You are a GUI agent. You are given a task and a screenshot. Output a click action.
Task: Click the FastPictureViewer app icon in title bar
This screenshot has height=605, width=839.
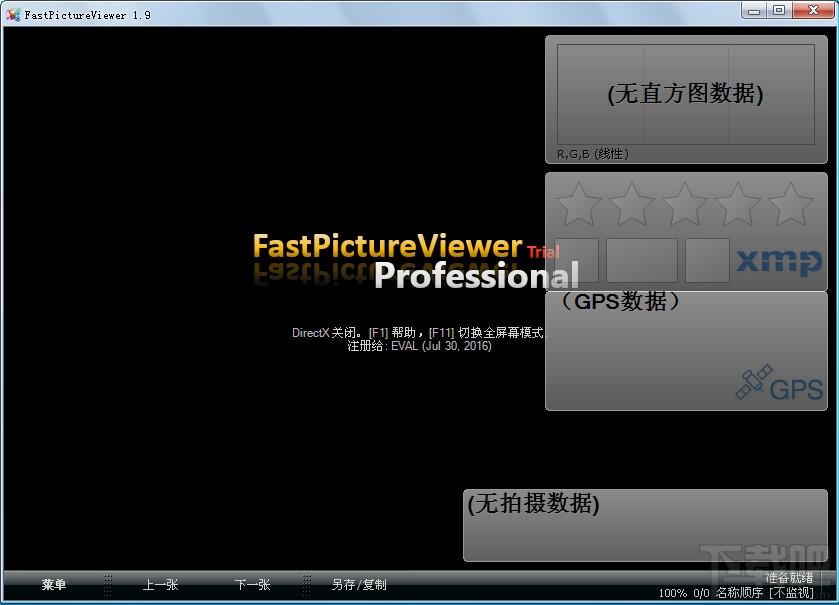click(13, 14)
